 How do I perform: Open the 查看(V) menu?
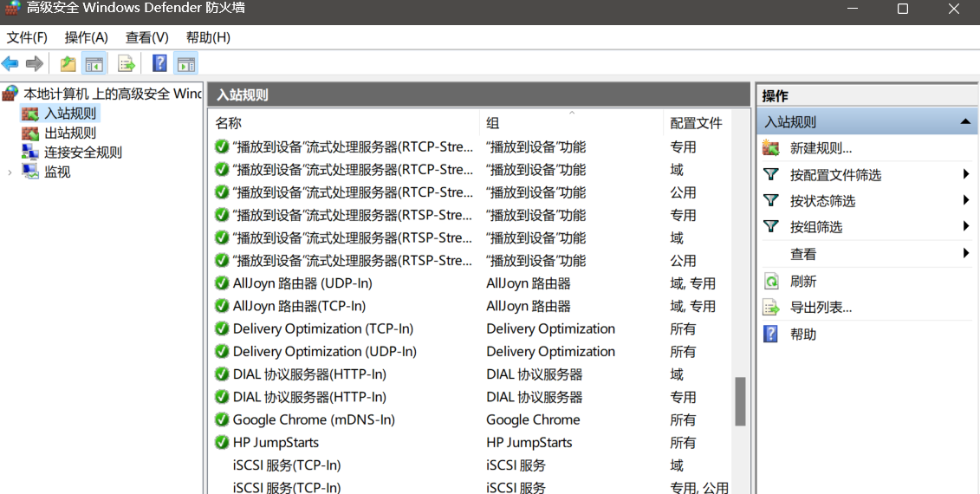(147, 37)
